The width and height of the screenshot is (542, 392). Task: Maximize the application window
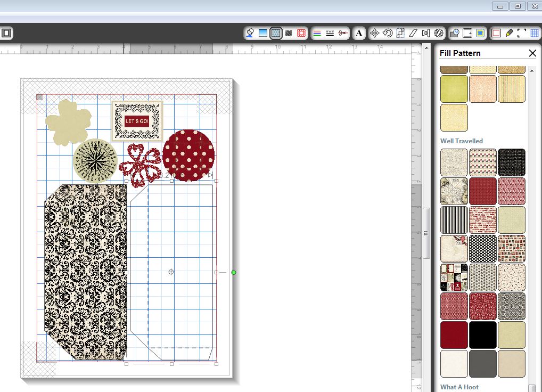click(518, 6)
